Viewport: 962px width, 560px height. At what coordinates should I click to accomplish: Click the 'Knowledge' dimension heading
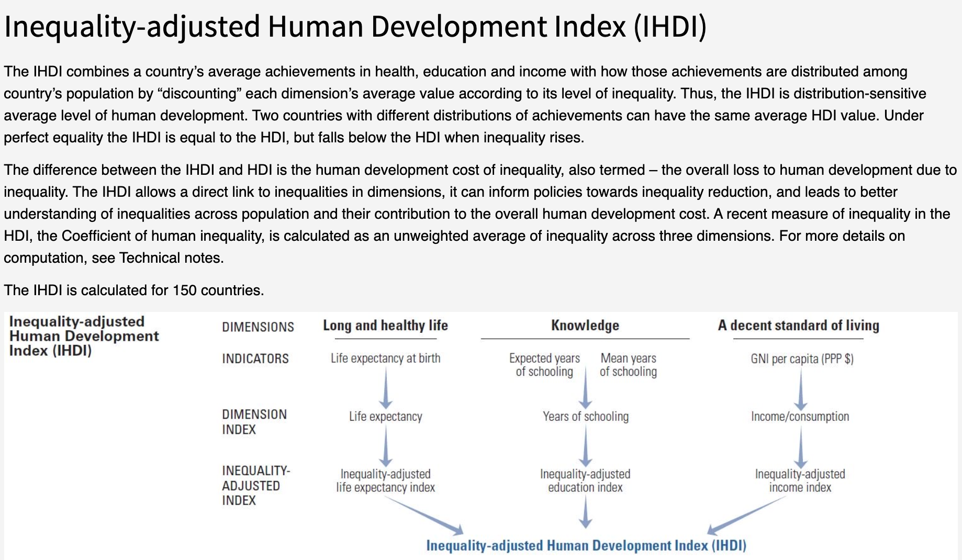pos(585,326)
